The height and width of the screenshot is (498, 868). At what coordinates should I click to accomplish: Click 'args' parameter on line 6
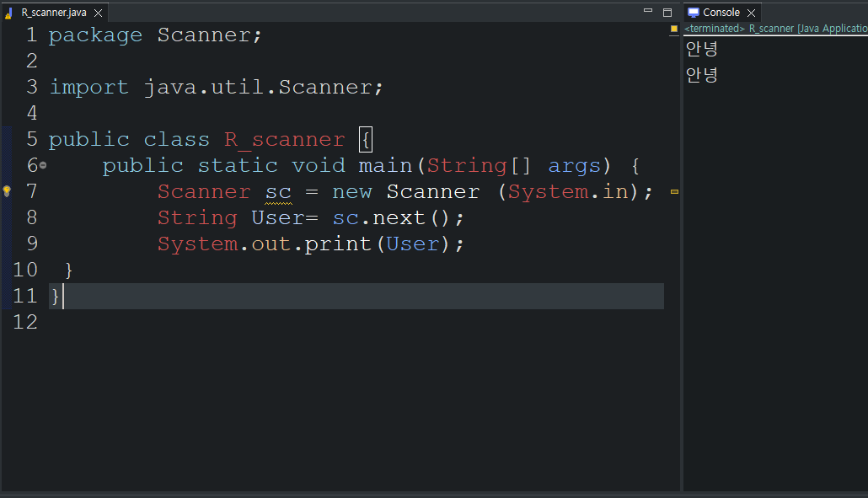point(575,166)
